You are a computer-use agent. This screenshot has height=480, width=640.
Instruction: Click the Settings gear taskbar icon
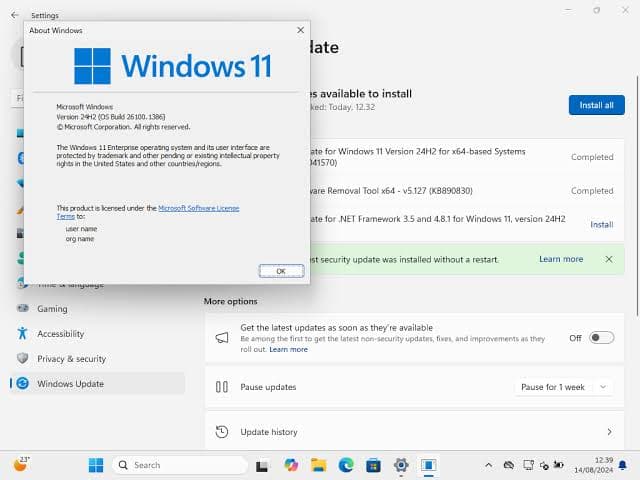coord(401,465)
